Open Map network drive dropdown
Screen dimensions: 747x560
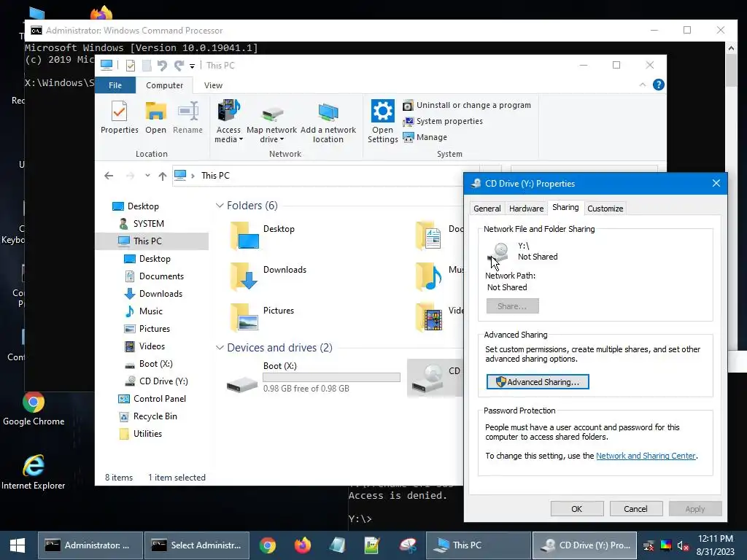271,122
